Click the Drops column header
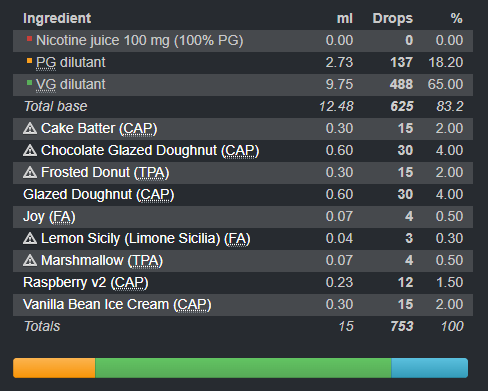Screen dimensions: 488x391 click(x=393, y=18)
